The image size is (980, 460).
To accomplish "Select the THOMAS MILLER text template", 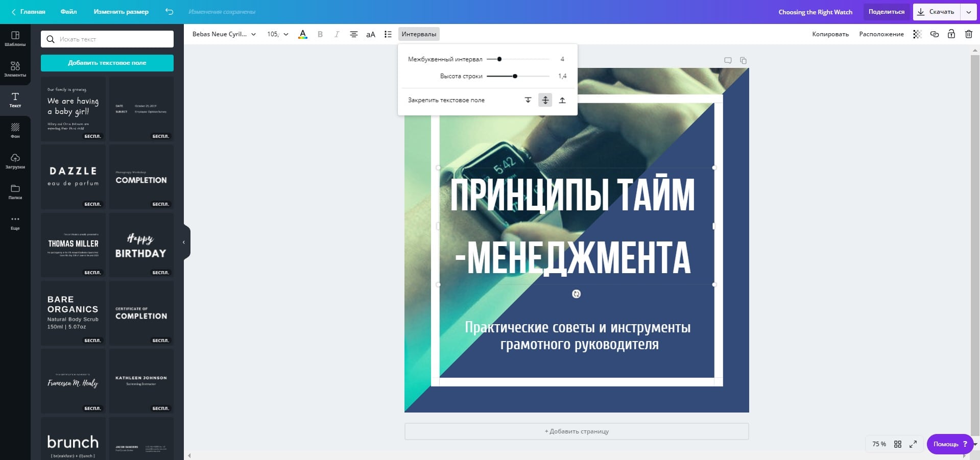I will tap(73, 245).
